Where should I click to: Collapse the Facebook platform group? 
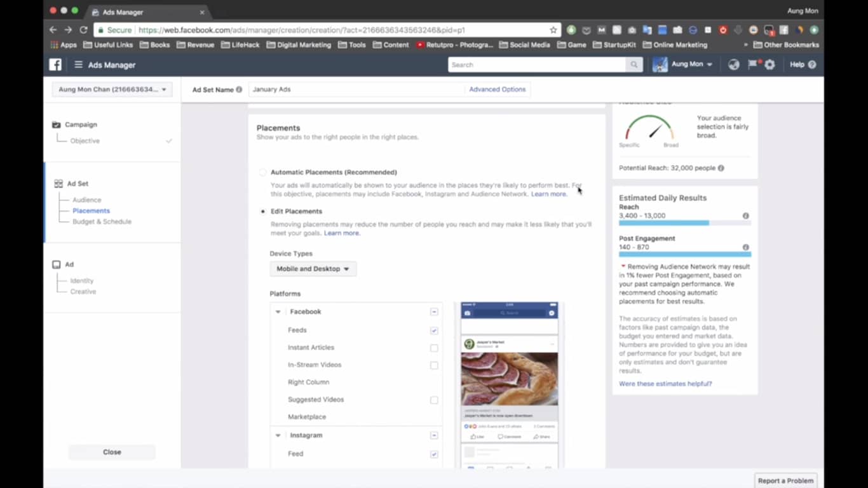coord(278,312)
